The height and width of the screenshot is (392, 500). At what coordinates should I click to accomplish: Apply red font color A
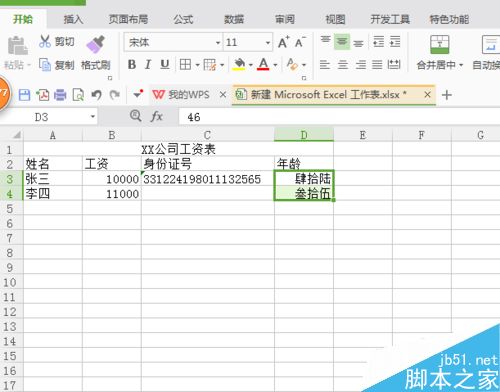tap(263, 64)
